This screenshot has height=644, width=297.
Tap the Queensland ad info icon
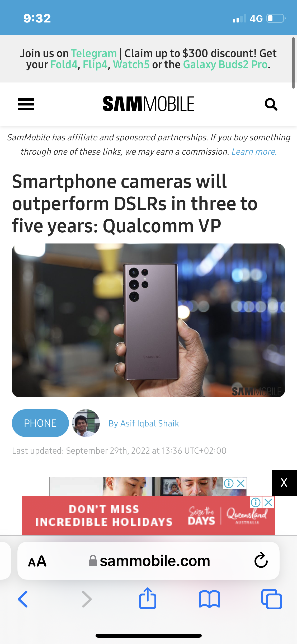[256, 502]
